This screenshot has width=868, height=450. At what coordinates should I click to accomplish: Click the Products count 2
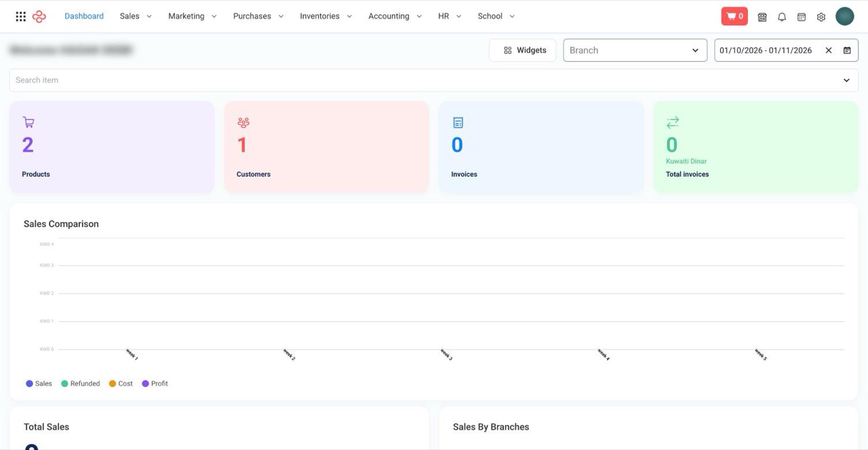(x=28, y=145)
